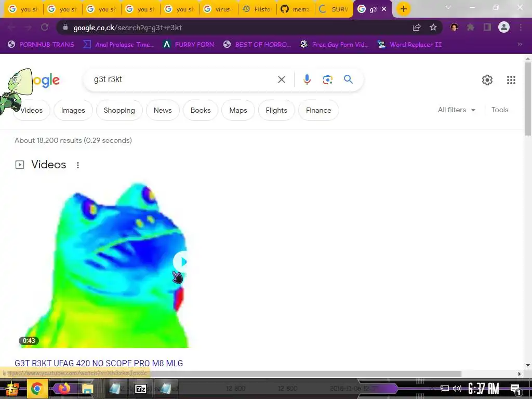The image size is (532, 399).
Task: Open the Chrome three-dot menu
Action: pos(521,28)
